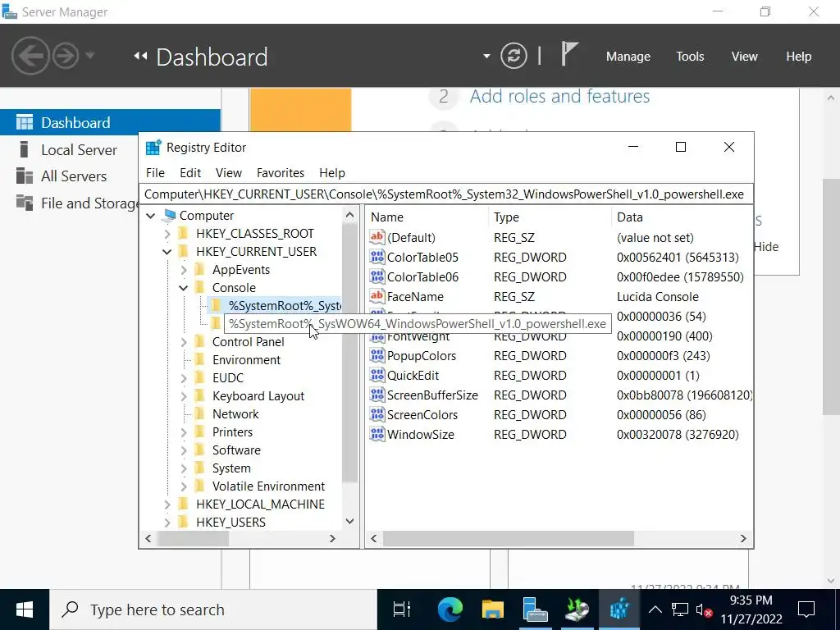
Task: Expand the HKEY_CLASSES_ROOT key
Action: coord(167,234)
